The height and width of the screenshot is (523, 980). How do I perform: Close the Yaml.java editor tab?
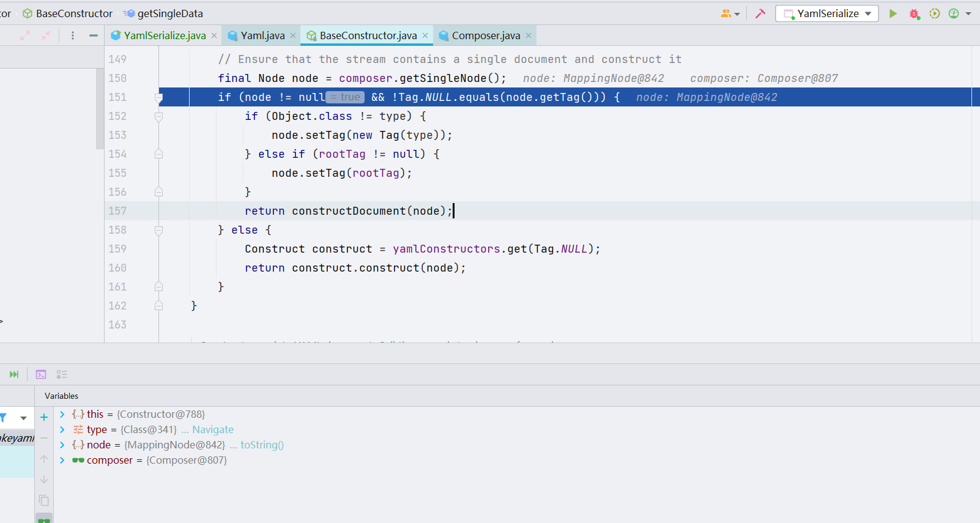[x=293, y=35]
